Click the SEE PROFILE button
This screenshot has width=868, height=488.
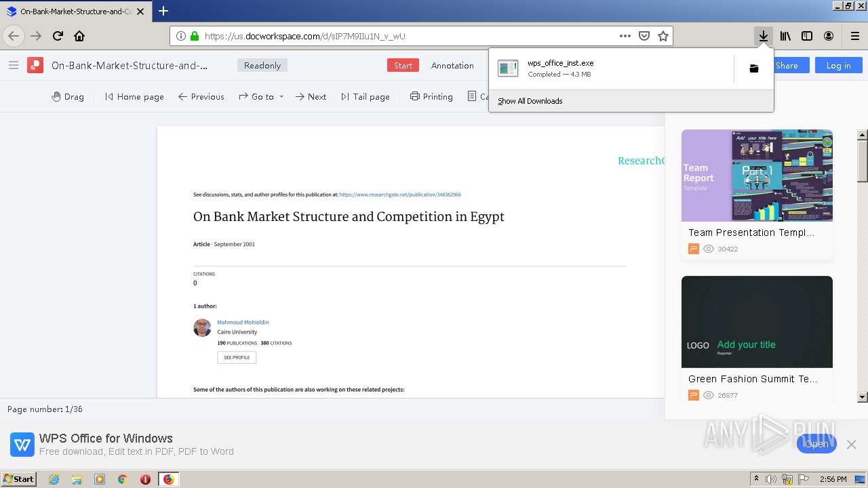pyautogui.click(x=237, y=357)
